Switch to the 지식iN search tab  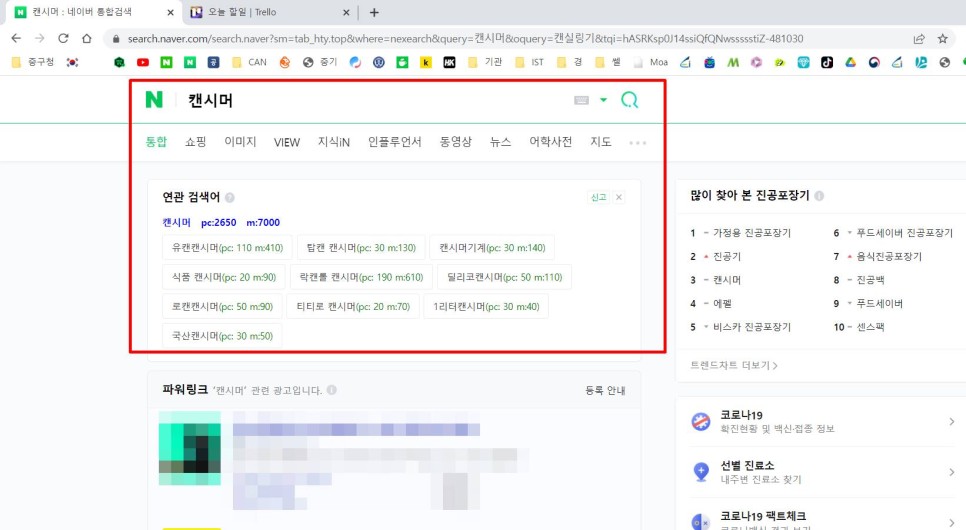[x=333, y=142]
